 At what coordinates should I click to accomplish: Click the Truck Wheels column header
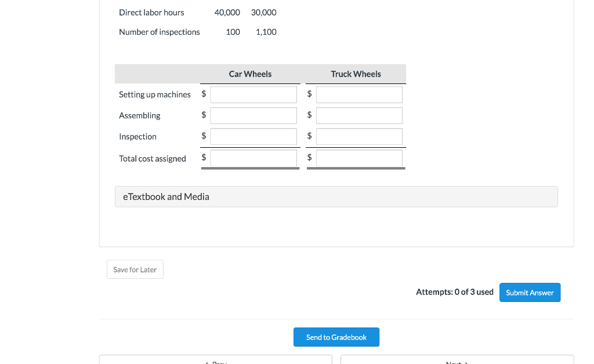click(356, 74)
